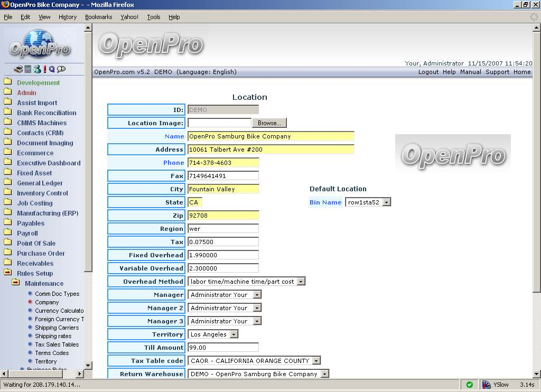Click the sidebar scroll down arrow
Screen dimensions: 541x392
(x=88, y=365)
